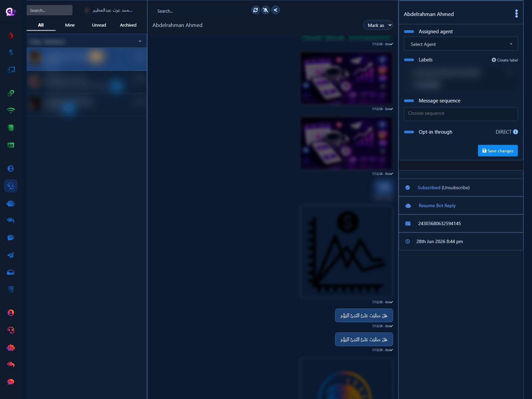Click Resume Bot Reply
532x399 pixels.
click(x=437, y=205)
